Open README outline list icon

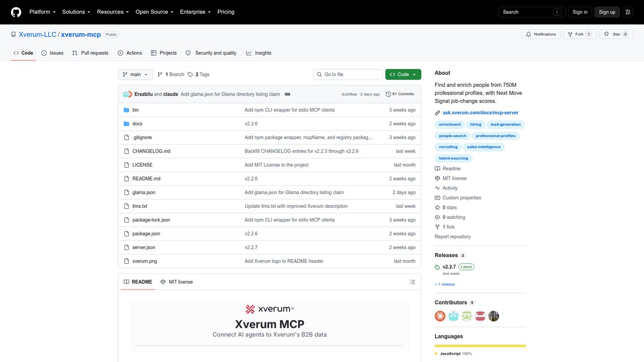click(x=413, y=282)
